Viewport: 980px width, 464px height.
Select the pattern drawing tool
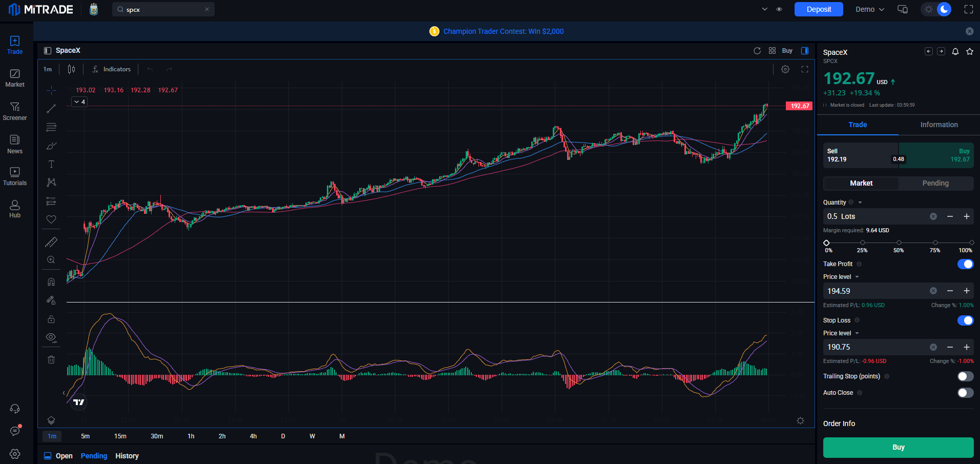(x=51, y=183)
